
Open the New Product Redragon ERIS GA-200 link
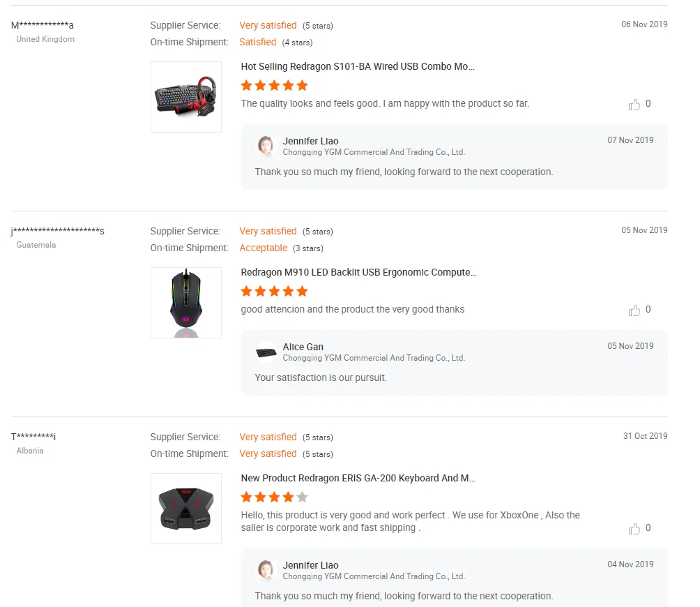358,479
